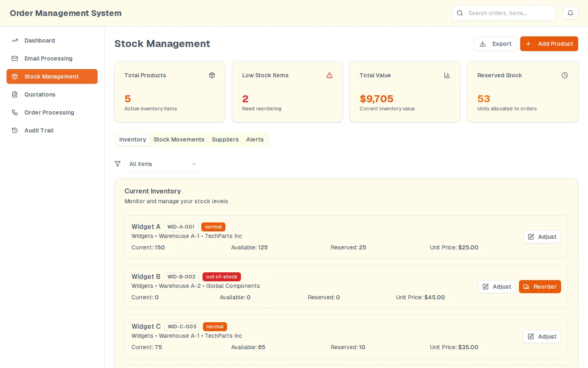Image resolution: width=588 pixels, height=368 pixels.
Task: Click the Stock Management box icon
Action: 15,76
